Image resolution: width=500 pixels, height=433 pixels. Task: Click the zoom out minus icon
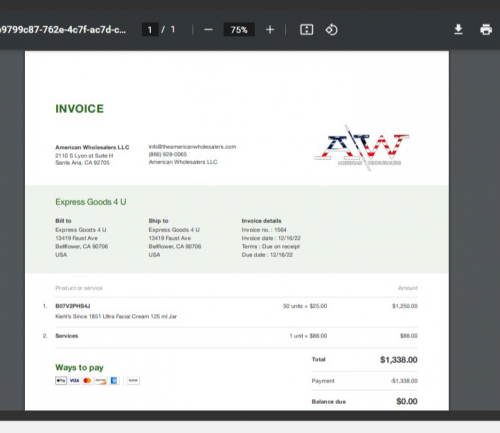(x=208, y=30)
